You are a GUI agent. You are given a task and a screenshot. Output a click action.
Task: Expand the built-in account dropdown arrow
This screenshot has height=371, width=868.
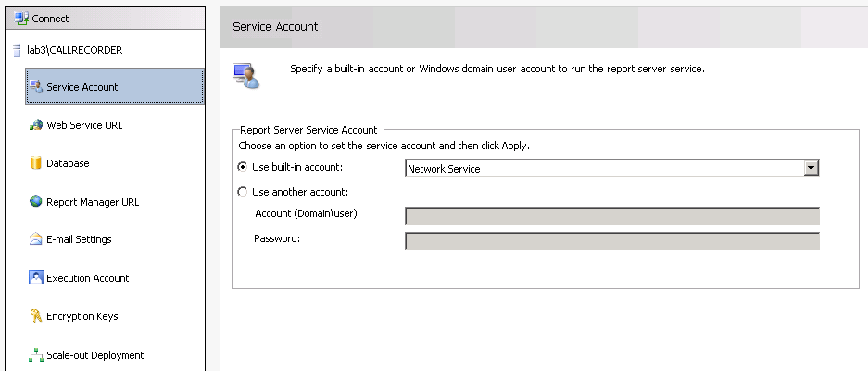[x=811, y=168]
